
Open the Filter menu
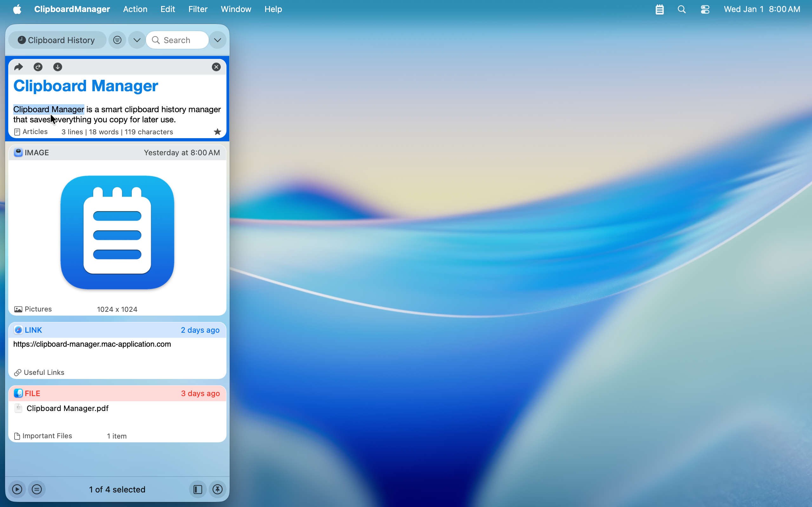pyautogui.click(x=198, y=9)
